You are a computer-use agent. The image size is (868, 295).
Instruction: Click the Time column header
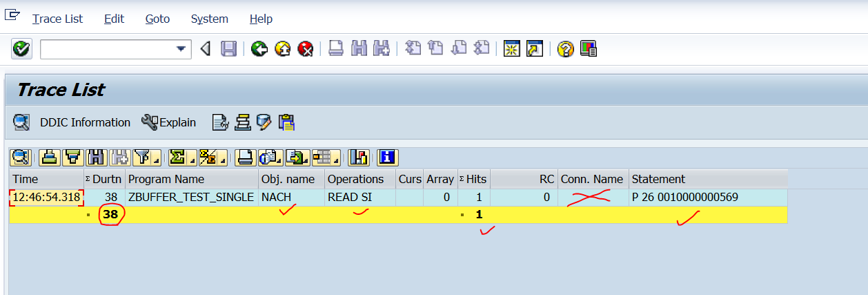pyautogui.click(x=47, y=179)
